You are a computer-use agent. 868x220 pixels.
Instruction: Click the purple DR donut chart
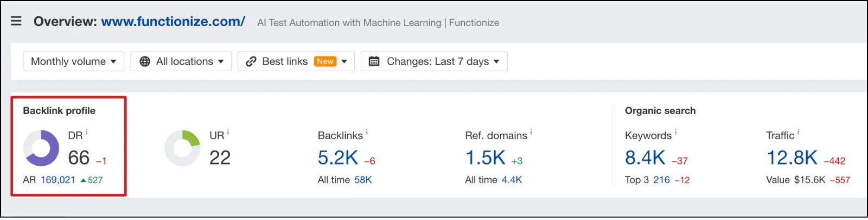[41, 148]
